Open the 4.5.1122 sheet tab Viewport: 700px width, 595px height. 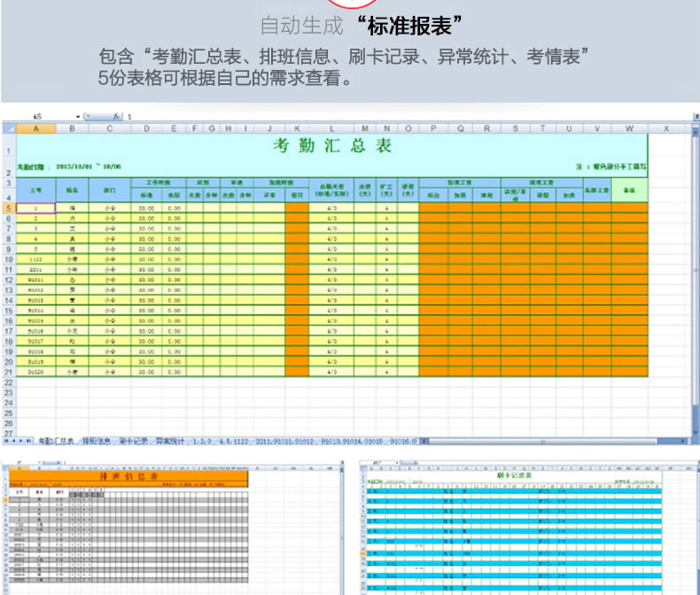pos(233,441)
